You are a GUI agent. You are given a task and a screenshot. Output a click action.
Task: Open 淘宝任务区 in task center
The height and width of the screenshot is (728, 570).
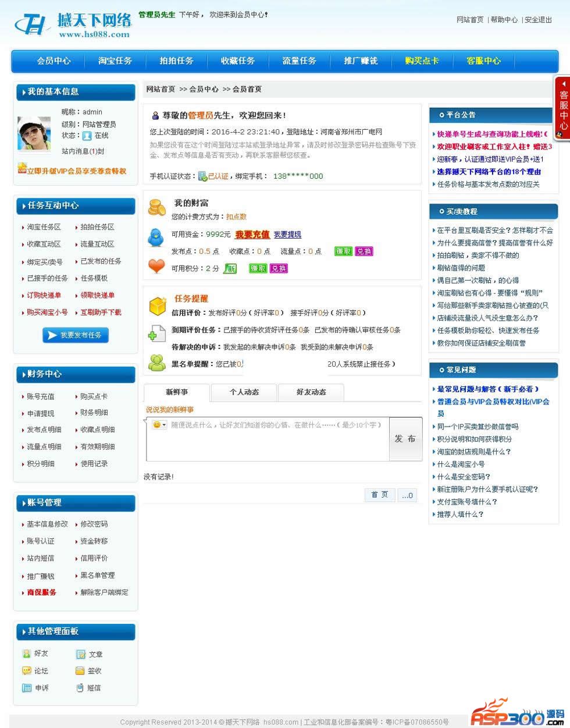tap(44, 227)
